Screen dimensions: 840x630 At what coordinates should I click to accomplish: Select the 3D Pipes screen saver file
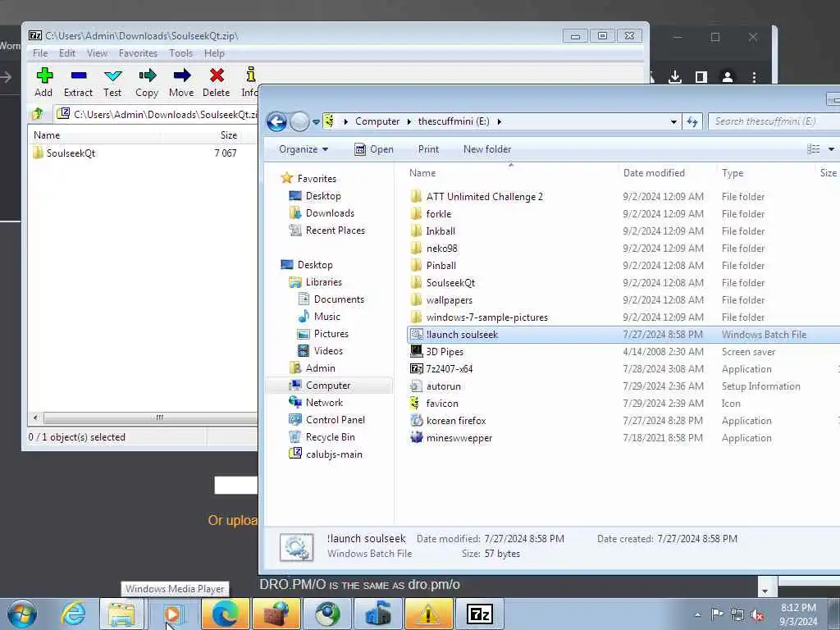coord(444,352)
